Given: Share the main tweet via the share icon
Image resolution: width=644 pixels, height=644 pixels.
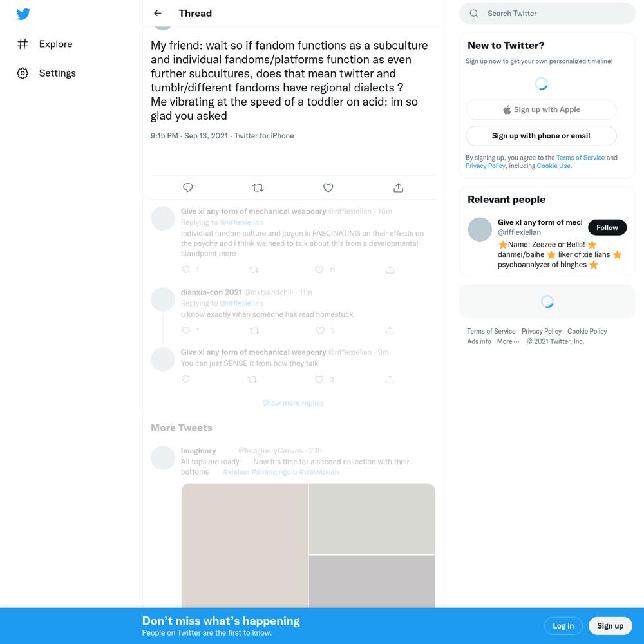Looking at the screenshot, I should (398, 187).
